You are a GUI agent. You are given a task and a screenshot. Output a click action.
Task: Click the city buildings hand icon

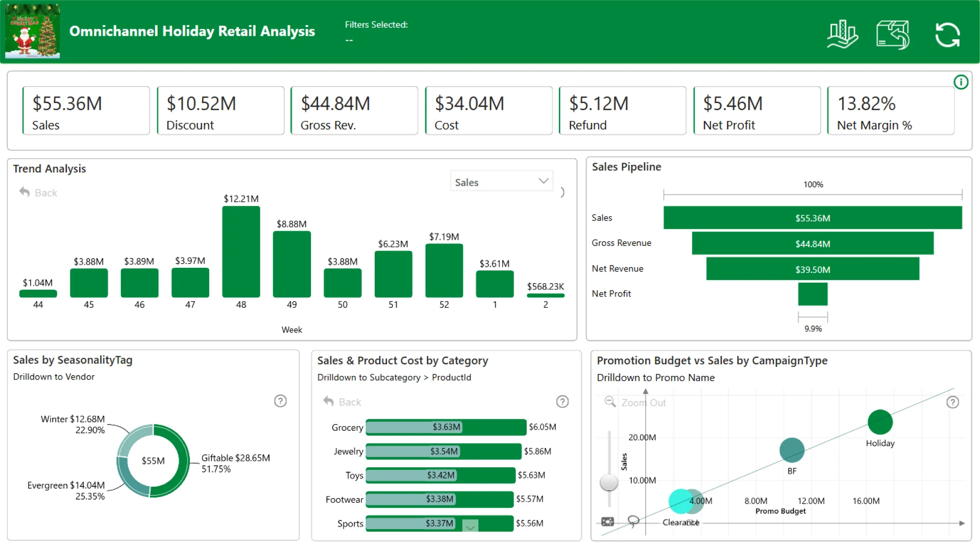(x=842, y=35)
